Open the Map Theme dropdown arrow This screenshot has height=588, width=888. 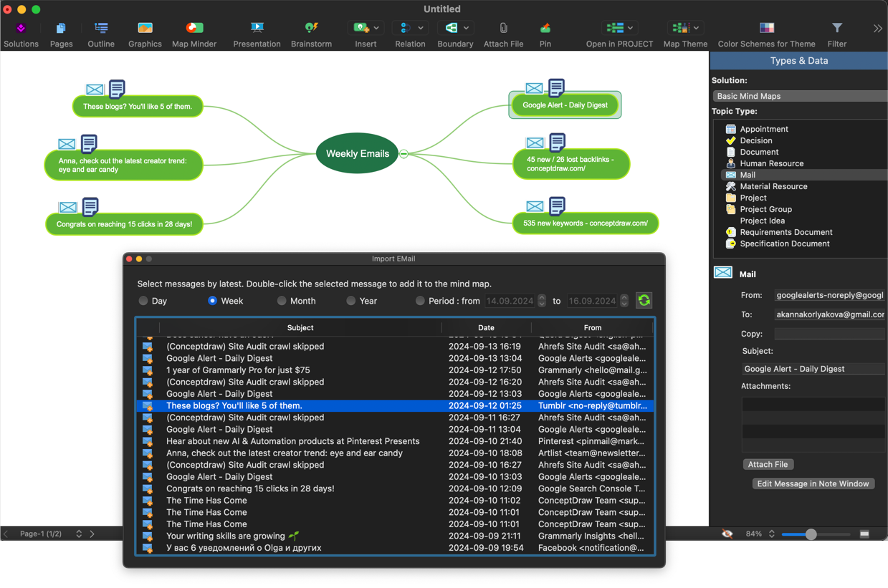coord(696,28)
